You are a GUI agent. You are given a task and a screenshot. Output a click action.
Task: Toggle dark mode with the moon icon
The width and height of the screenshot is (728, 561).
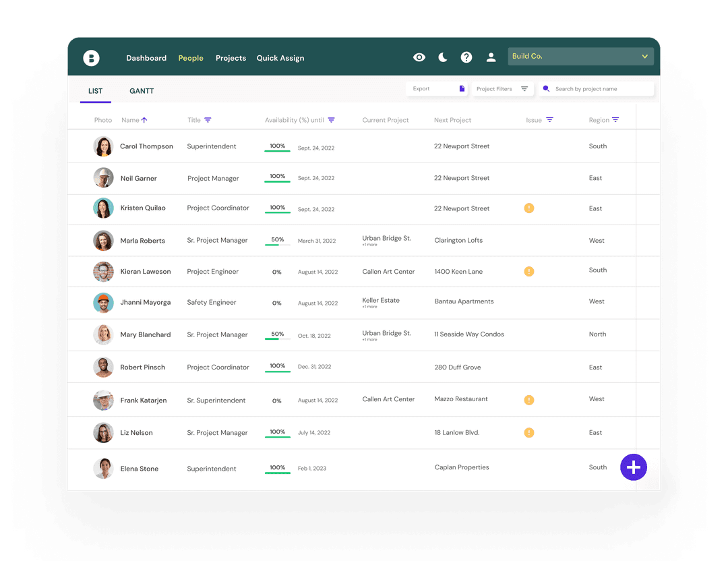click(x=443, y=57)
